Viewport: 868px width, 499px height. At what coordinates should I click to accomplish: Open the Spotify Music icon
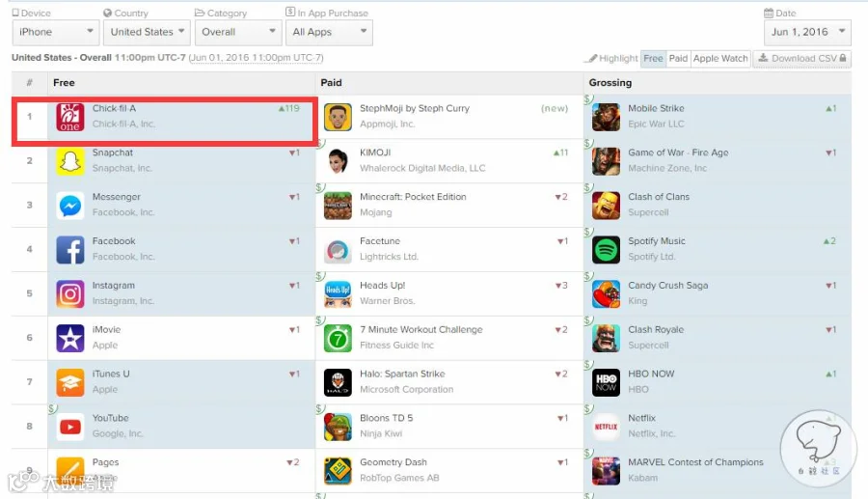pyautogui.click(x=606, y=250)
